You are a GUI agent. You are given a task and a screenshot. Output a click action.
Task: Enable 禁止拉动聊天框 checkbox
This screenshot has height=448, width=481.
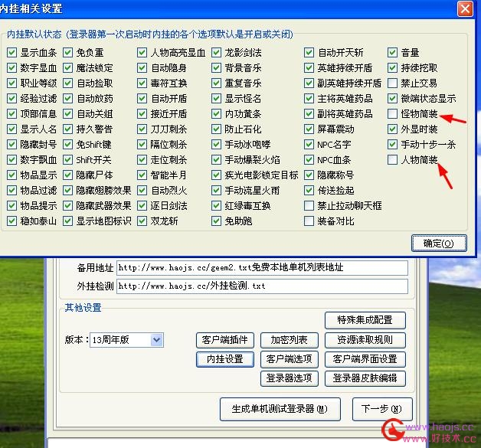pyautogui.click(x=309, y=206)
